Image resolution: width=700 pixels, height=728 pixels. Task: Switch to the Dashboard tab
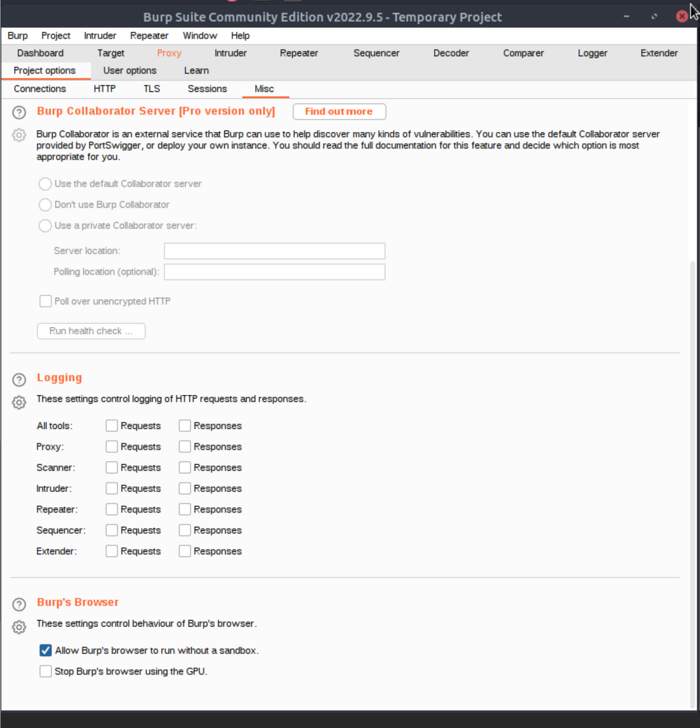pos(40,53)
